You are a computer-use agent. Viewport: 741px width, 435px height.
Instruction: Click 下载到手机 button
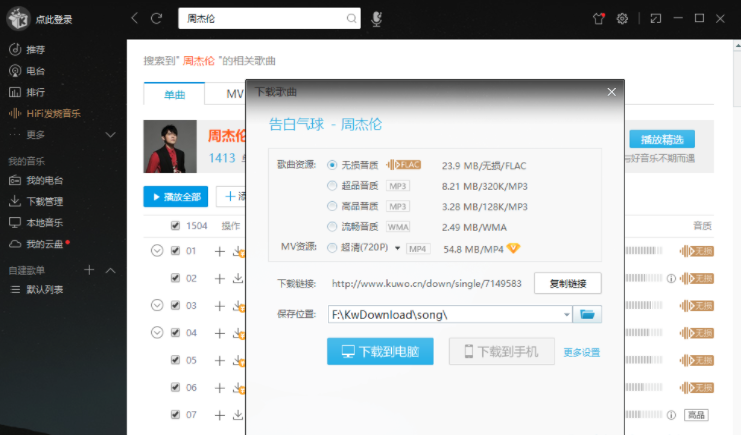pyautogui.click(x=501, y=351)
